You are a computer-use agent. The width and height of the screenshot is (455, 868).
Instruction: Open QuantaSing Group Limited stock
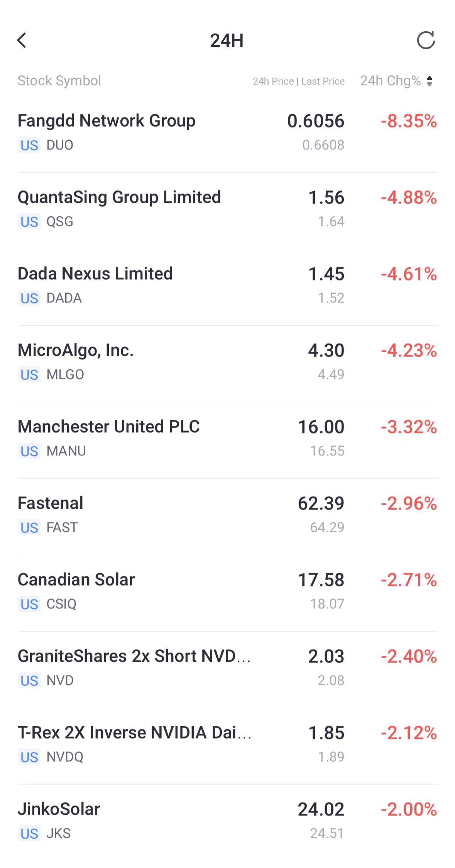tap(119, 197)
